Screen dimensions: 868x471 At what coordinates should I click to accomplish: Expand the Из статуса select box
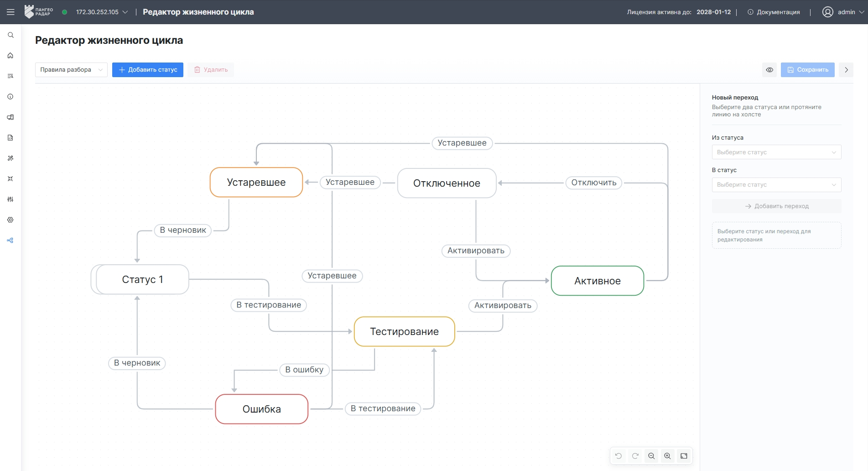tap(776, 152)
